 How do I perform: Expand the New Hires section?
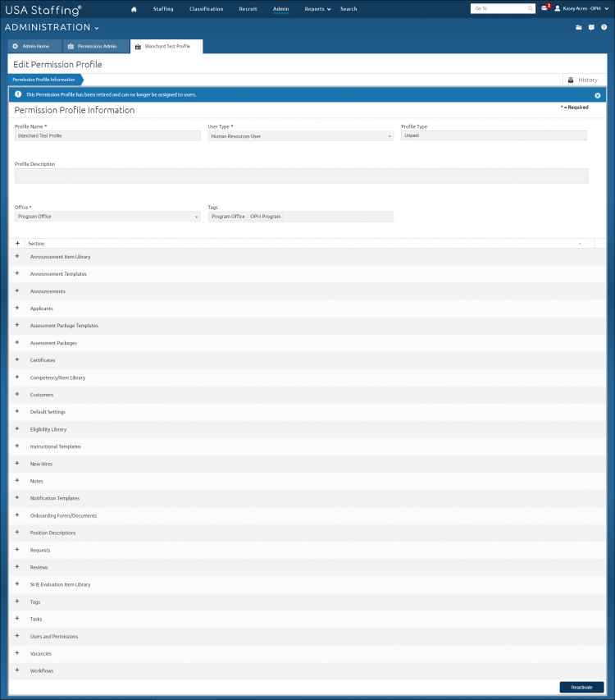17,464
